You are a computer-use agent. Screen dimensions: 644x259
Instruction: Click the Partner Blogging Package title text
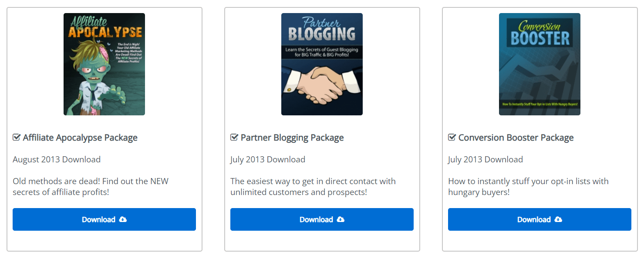pyautogui.click(x=292, y=138)
